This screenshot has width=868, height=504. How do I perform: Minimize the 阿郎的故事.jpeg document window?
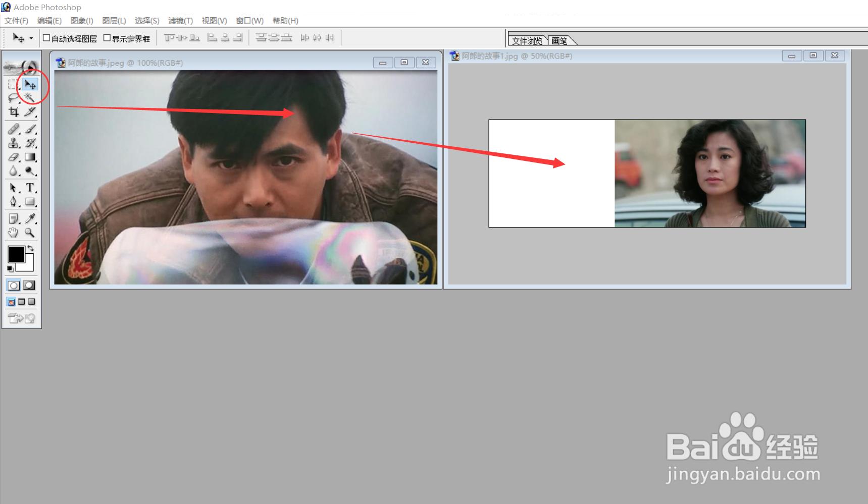383,63
